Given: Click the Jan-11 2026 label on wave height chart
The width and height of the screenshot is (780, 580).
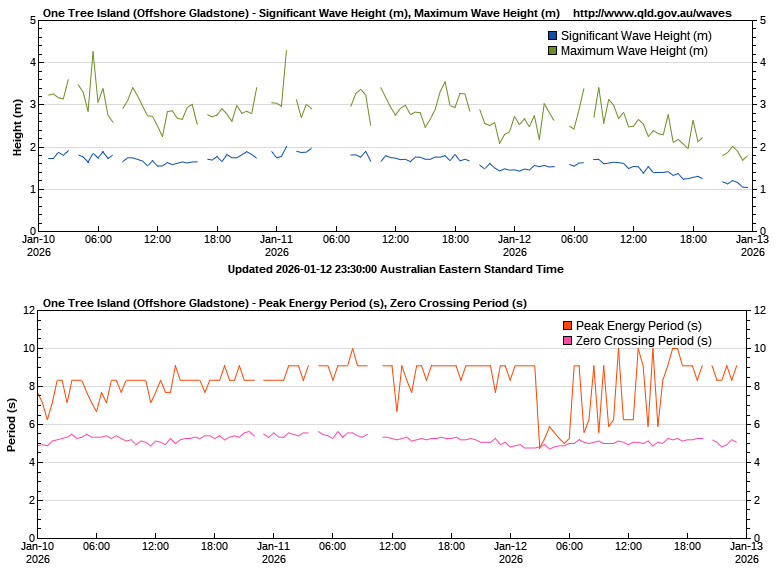Looking at the screenshot, I should (276, 246).
